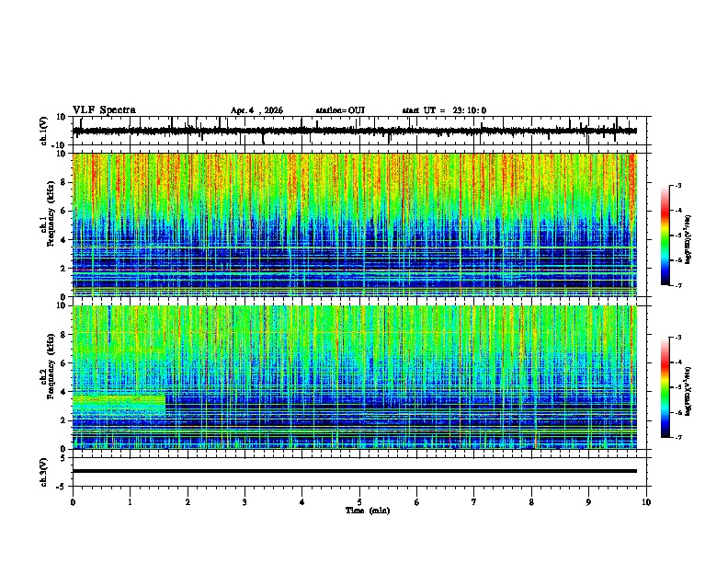Click the "-7" label on the ch.1 color bar

pos(678,285)
